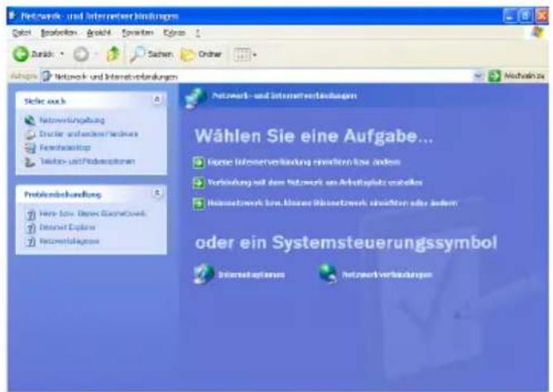Open the Remotedesktop link

coord(65,147)
